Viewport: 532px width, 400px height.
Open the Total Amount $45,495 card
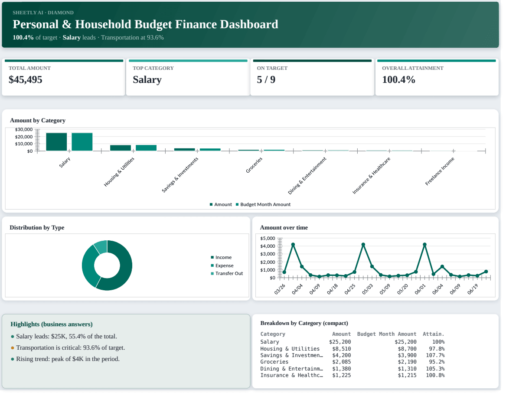coord(63,77)
